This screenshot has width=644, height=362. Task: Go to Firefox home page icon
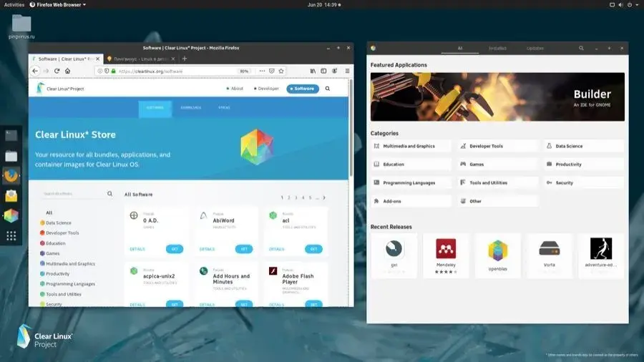point(67,71)
